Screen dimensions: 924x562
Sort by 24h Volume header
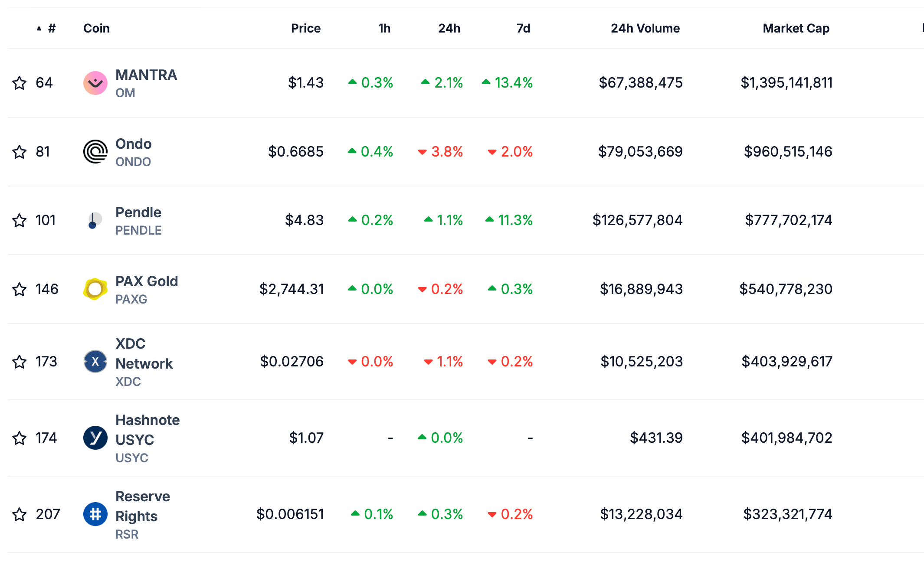645,29
